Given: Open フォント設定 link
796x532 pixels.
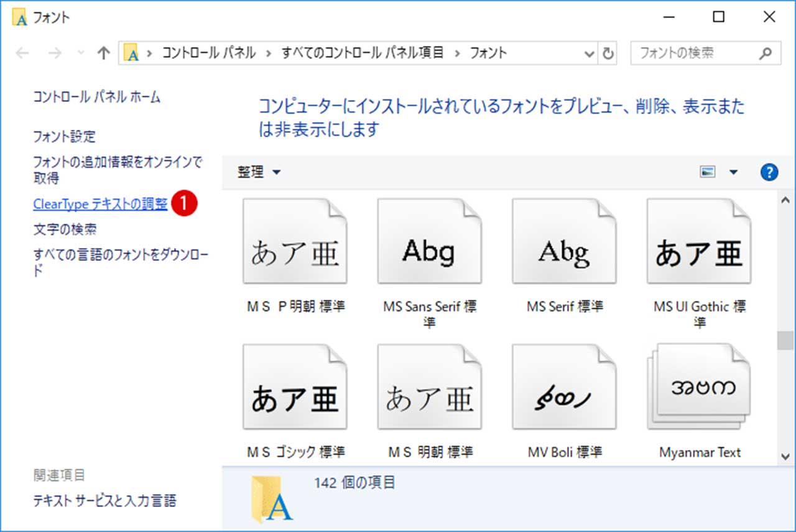Looking at the screenshot, I should (65, 137).
